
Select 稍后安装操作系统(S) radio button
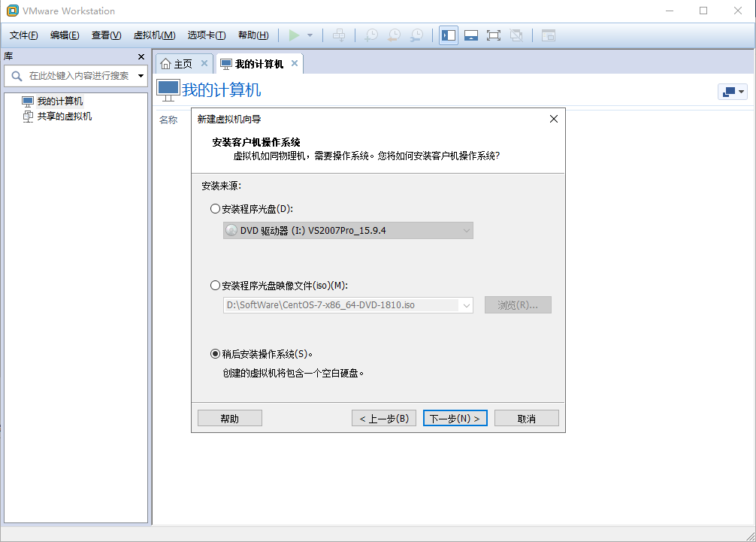(215, 354)
